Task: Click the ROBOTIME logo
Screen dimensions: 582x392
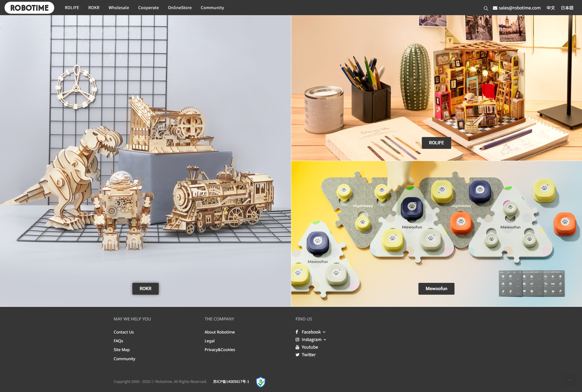Action: [x=29, y=8]
